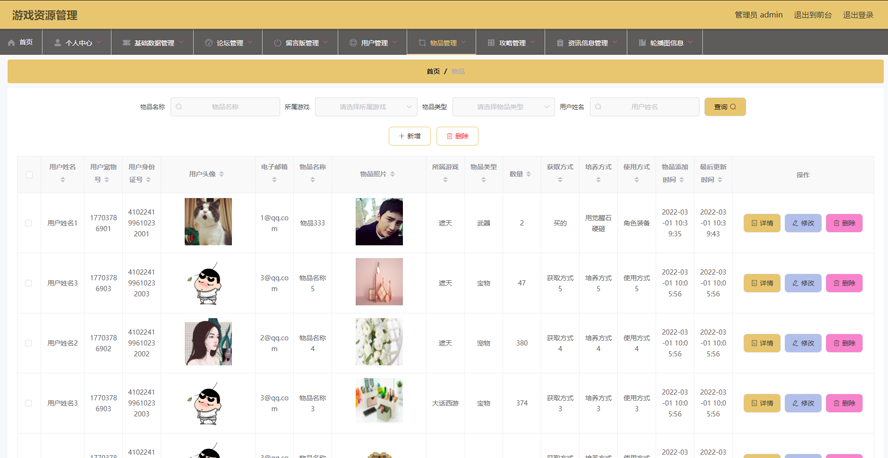Click the search icon in 用户姓名 field
This screenshot has width=888, height=458.
click(599, 106)
